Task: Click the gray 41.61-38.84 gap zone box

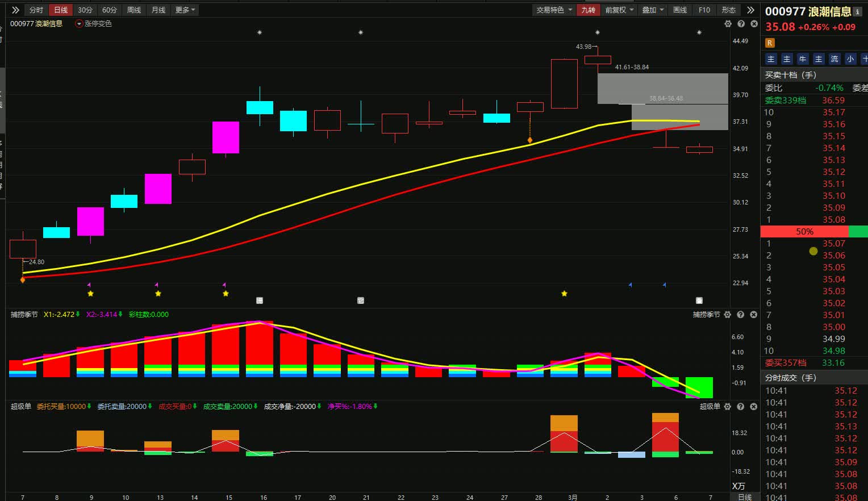Action: pos(662,88)
